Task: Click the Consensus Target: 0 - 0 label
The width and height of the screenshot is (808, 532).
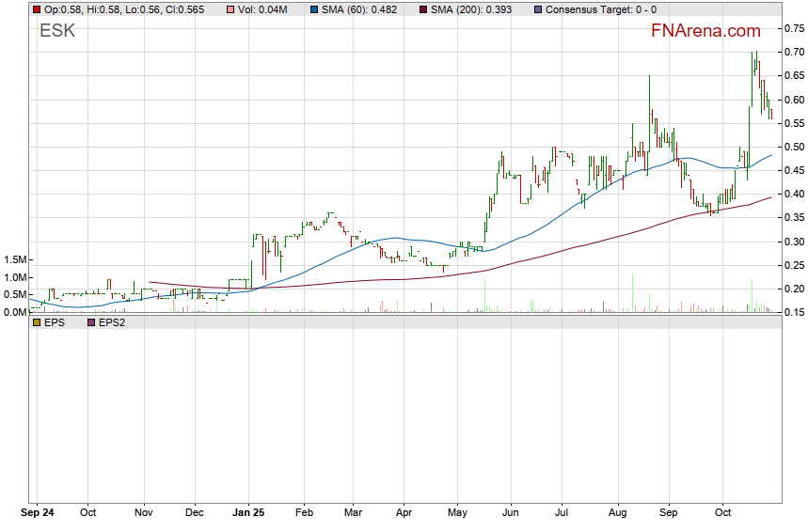Action: click(x=601, y=9)
